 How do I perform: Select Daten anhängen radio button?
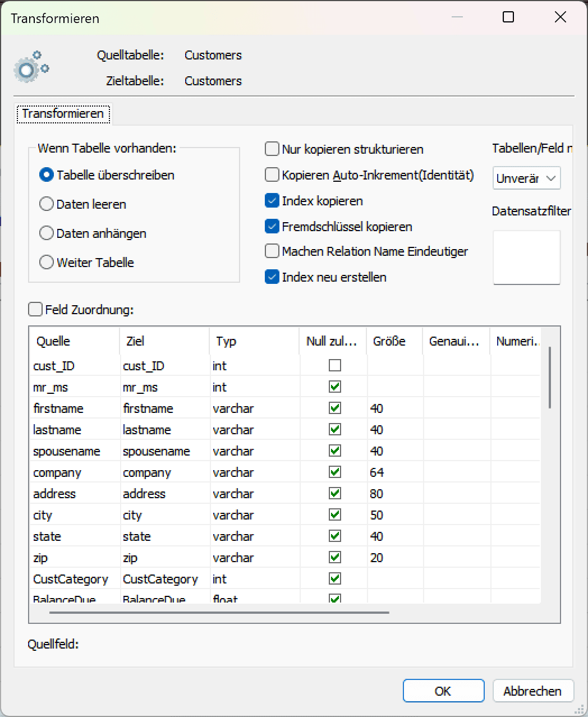coord(47,233)
